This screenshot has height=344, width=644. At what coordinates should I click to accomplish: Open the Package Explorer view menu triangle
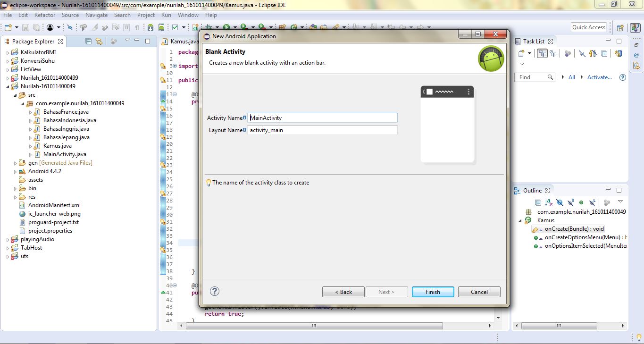coord(127,41)
